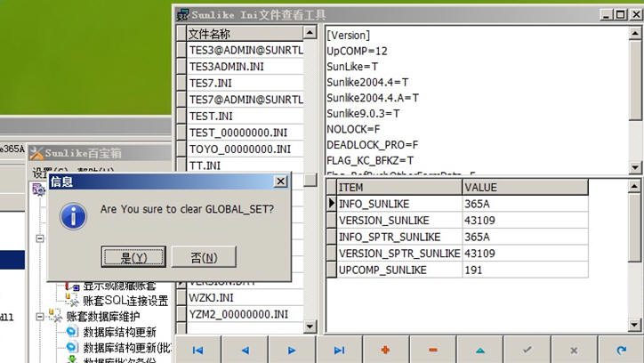Select file TES7@ADMIN@SUNRTL
Image resolution: width=644 pixels, height=363 pixels.
(246, 100)
